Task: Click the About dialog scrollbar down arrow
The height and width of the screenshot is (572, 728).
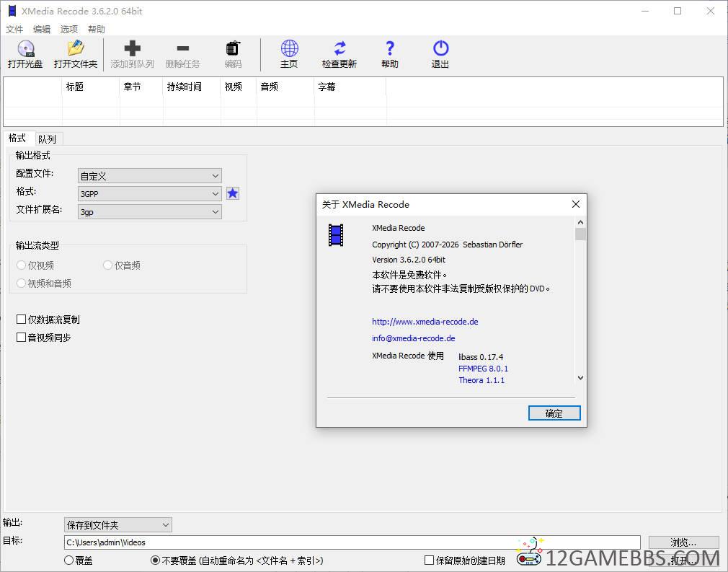Action: point(580,377)
